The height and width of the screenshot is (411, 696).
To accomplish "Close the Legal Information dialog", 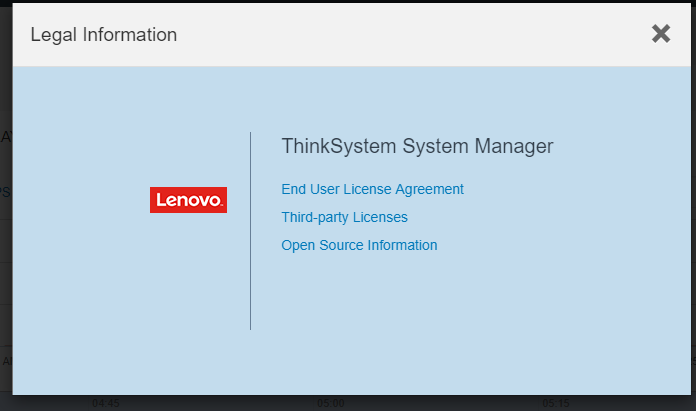I will click(x=661, y=34).
